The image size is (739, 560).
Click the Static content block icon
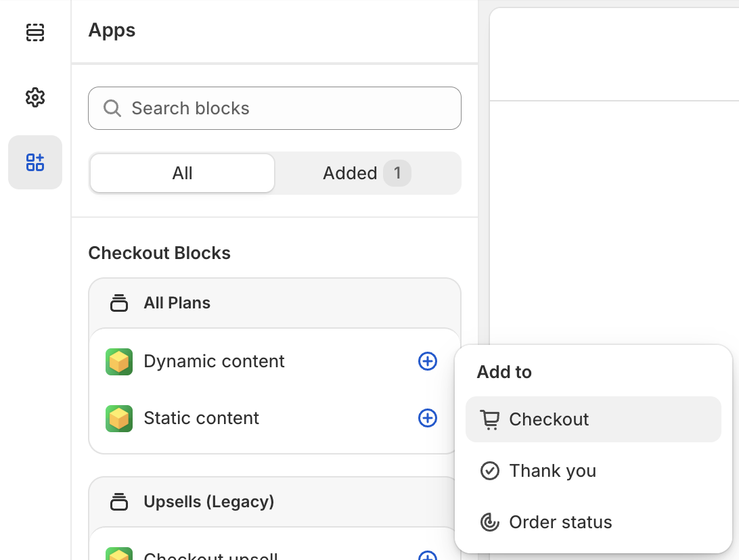pos(119,418)
